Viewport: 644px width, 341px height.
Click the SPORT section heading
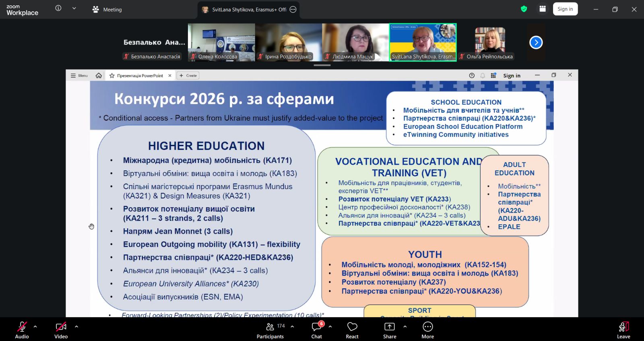[x=419, y=310]
